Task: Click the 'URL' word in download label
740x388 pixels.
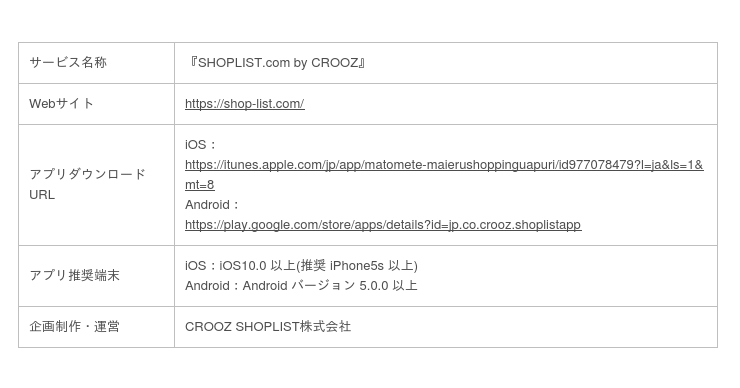Action: click(42, 195)
